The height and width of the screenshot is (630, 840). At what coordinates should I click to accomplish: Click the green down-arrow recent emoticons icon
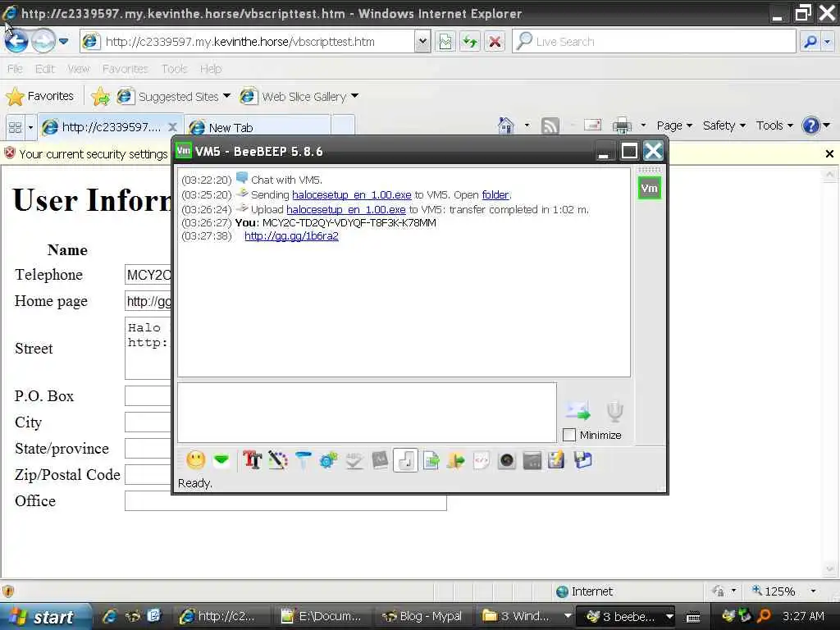[221, 460]
